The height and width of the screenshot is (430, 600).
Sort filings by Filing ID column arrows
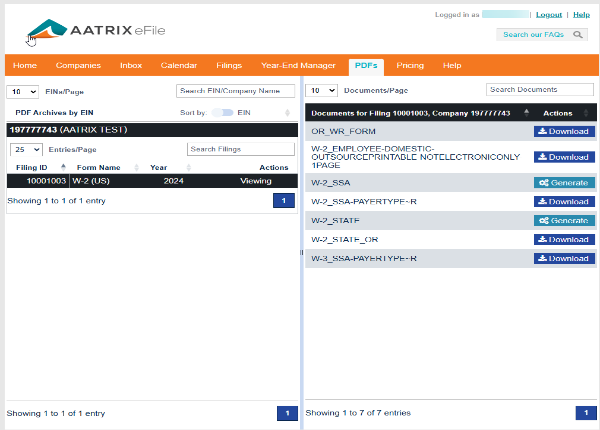(63, 167)
